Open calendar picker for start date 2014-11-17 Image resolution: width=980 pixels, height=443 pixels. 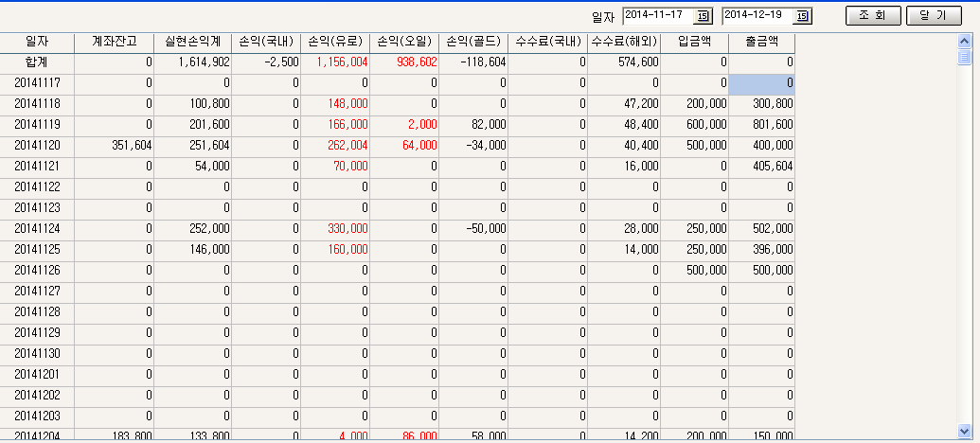click(x=703, y=16)
